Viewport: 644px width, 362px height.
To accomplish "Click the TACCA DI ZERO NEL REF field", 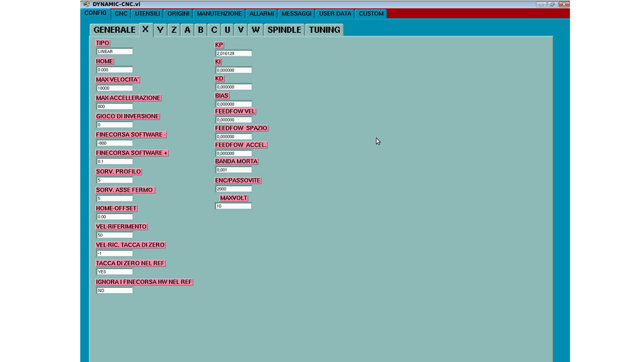I will pos(115,272).
